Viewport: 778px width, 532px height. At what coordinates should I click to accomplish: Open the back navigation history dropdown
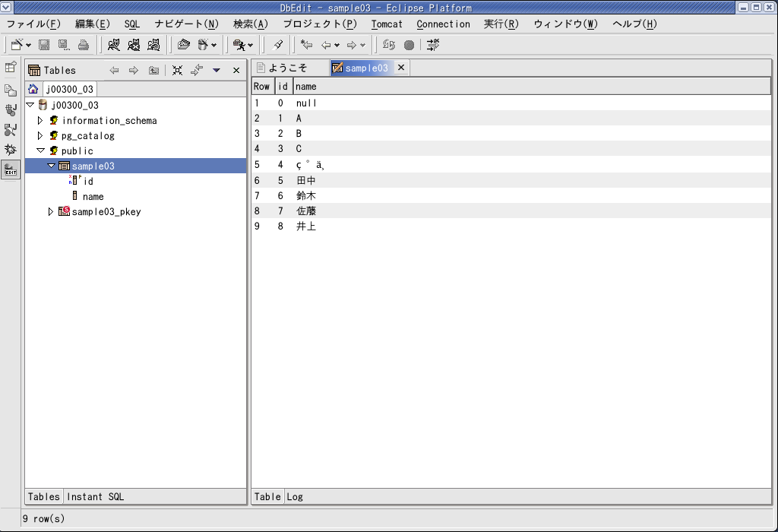coord(337,46)
